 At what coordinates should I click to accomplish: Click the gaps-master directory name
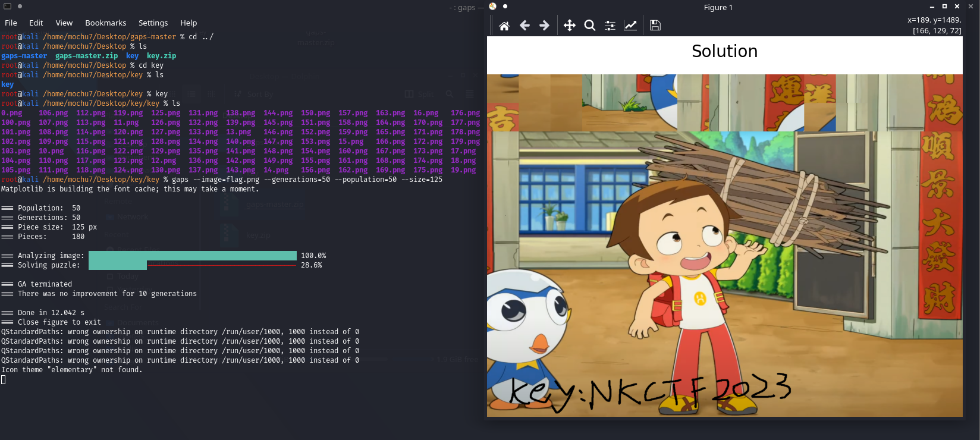pyautogui.click(x=24, y=56)
